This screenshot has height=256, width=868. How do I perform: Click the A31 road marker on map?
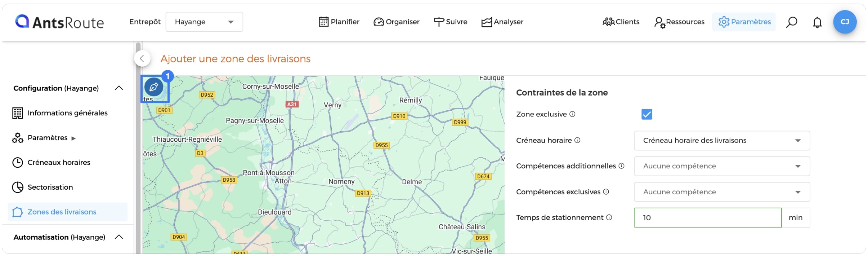tap(292, 104)
